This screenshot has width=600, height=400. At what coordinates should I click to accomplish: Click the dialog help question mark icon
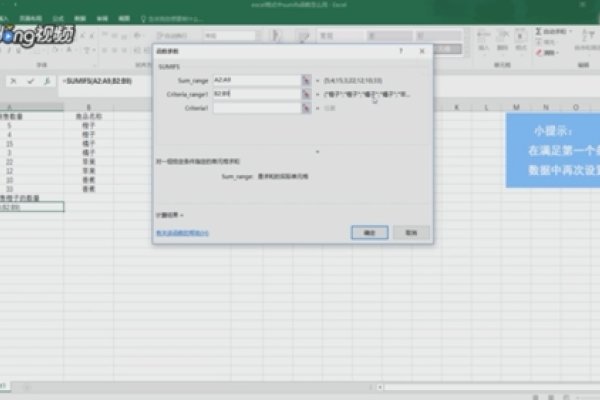(x=400, y=47)
